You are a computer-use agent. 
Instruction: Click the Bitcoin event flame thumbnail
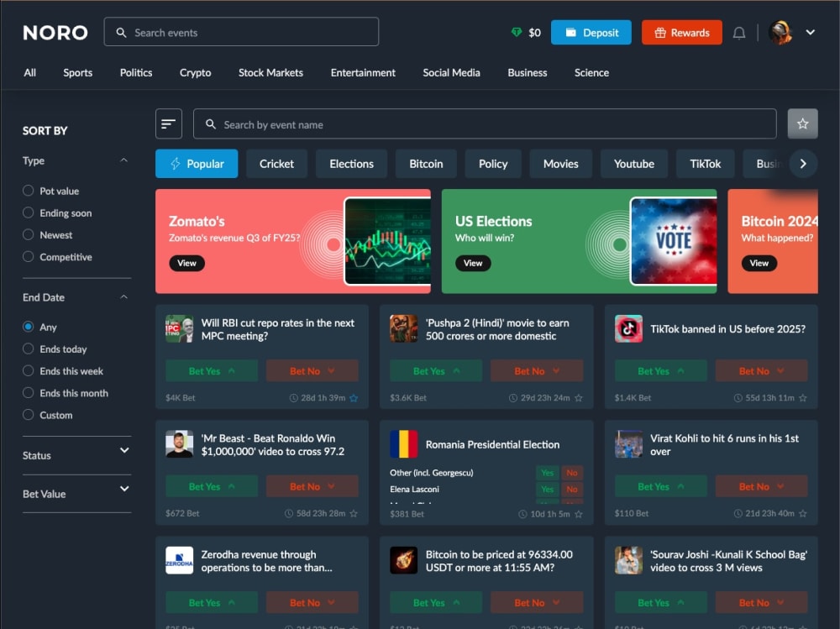coord(403,560)
